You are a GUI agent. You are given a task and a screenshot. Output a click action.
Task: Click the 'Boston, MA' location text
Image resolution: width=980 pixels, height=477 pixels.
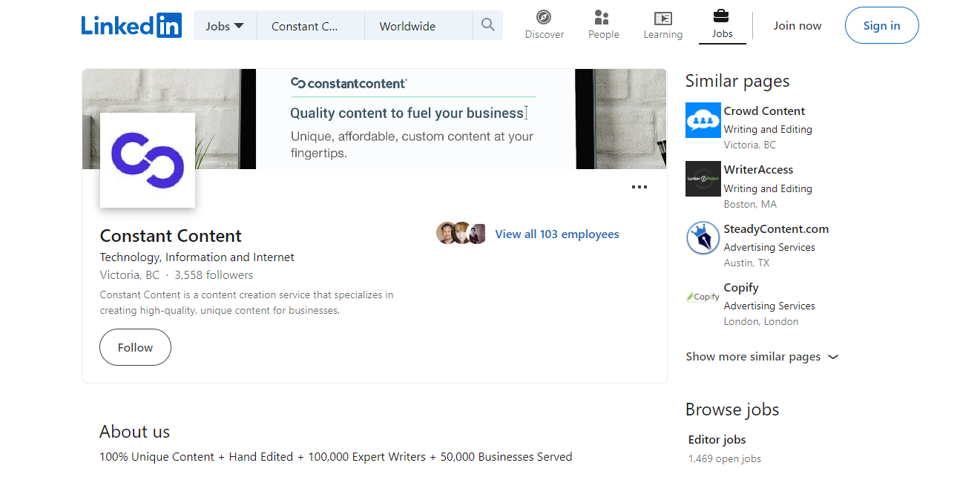tap(749, 204)
